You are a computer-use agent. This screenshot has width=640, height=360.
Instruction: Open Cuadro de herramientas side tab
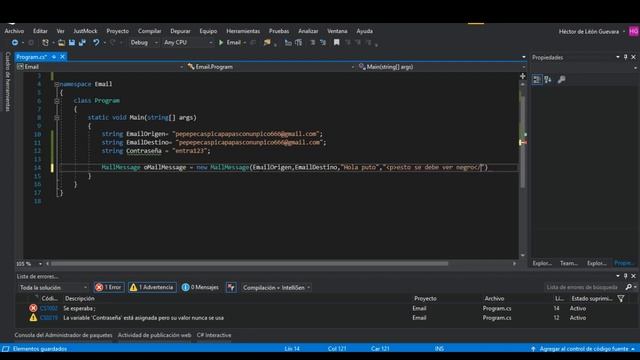pyautogui.click(x=7, y=81)
